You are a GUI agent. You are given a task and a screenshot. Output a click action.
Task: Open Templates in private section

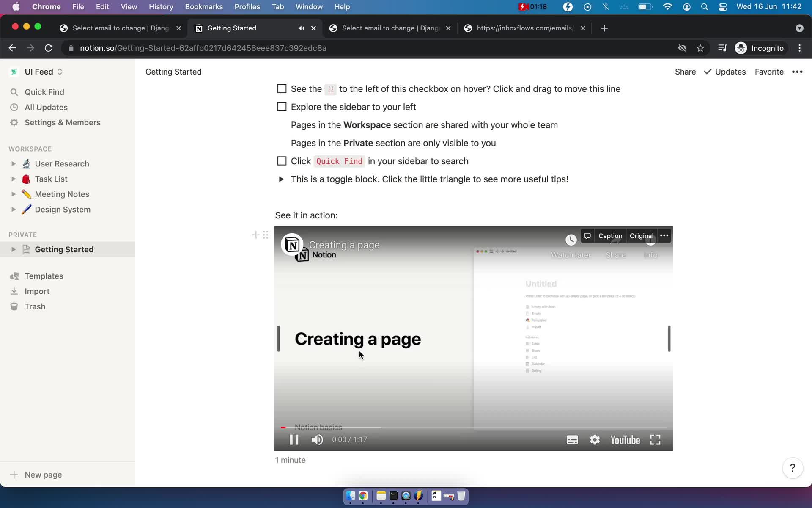click(x=44, y=276)
